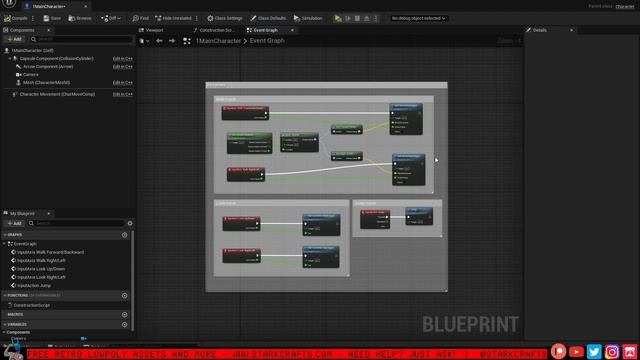Open the Diff dropdown

click(111, 18)
